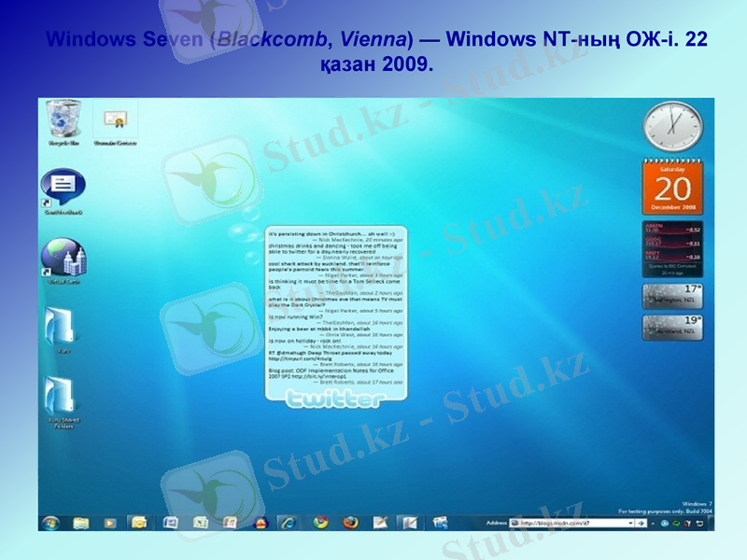The height and width of the screenshot is (560, 747).
Task: Open the certificate icon on desktop
Action: click(116, 121)
